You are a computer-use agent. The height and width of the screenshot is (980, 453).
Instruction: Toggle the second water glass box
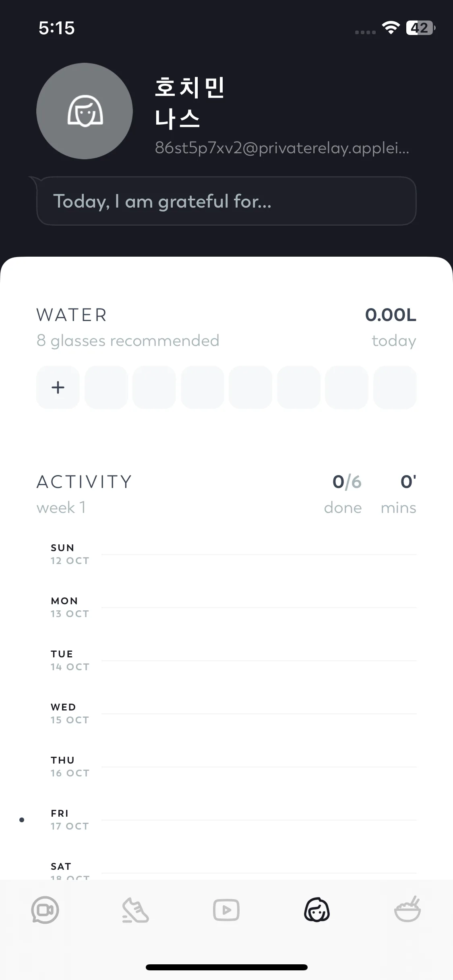pos(106,387)
